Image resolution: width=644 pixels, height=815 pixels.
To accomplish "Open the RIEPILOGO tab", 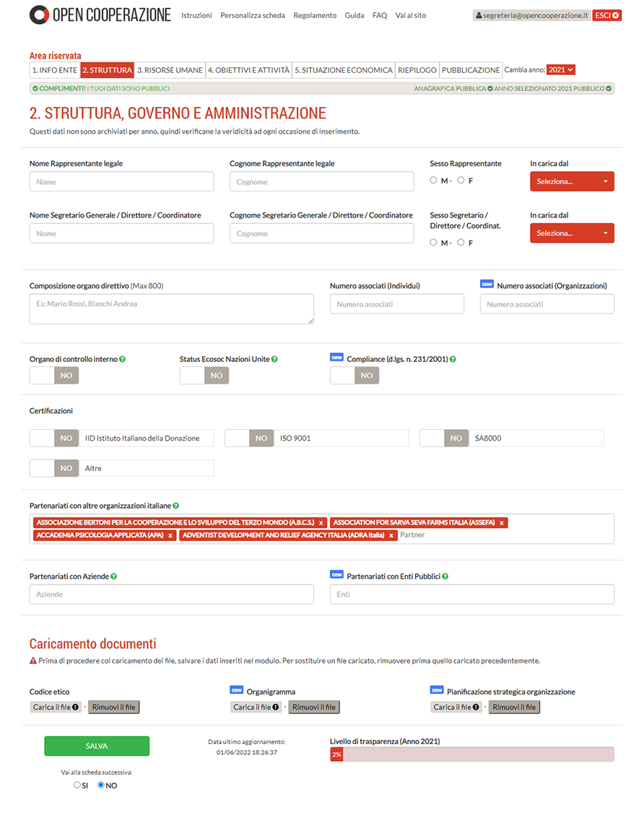I will (x=417, y=69).
